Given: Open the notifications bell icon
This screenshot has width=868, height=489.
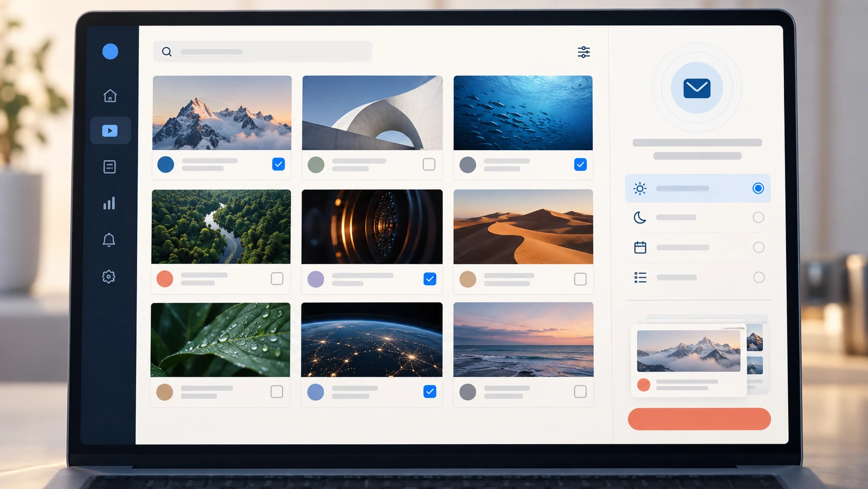Looking at the screenshot, I should point(109,240).
